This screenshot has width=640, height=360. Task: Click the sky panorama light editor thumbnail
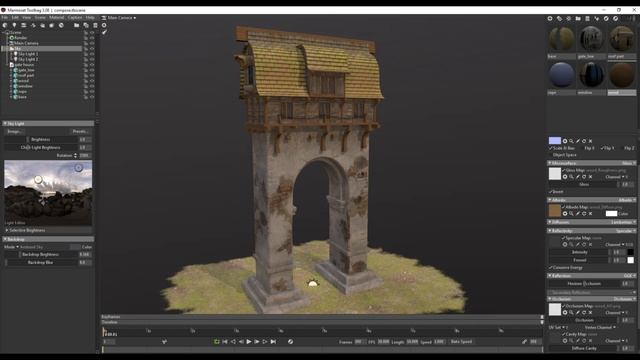(48, 193)
